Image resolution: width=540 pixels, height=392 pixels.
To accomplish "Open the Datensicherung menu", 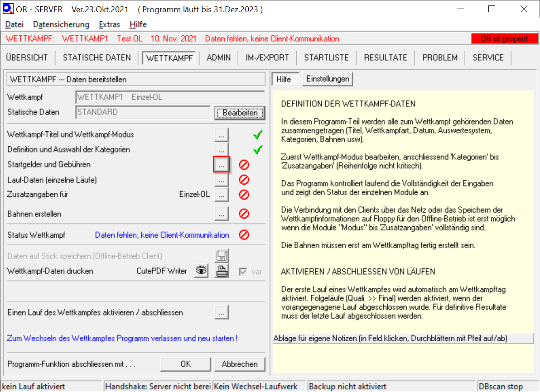I will 61,24.
